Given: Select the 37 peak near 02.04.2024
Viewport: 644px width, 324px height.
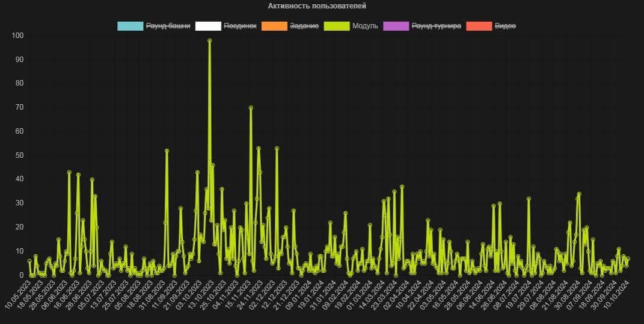Looking at the screenshot, I should pyautogui.click(x=402, y=187).
